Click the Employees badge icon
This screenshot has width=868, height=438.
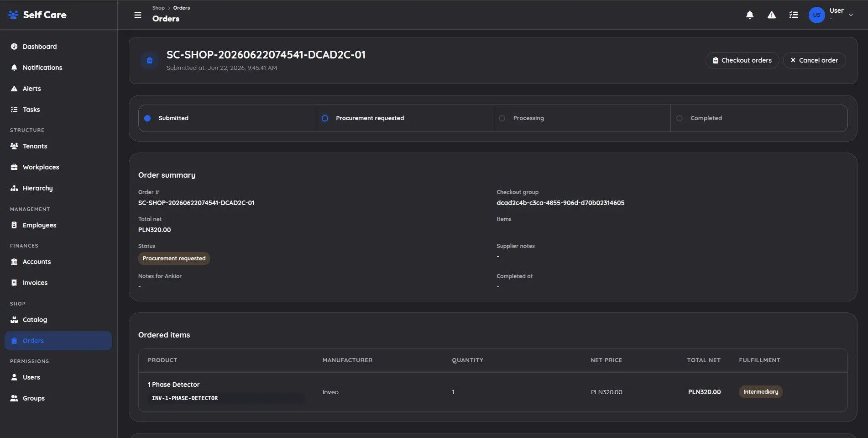[x=14, y=225]
